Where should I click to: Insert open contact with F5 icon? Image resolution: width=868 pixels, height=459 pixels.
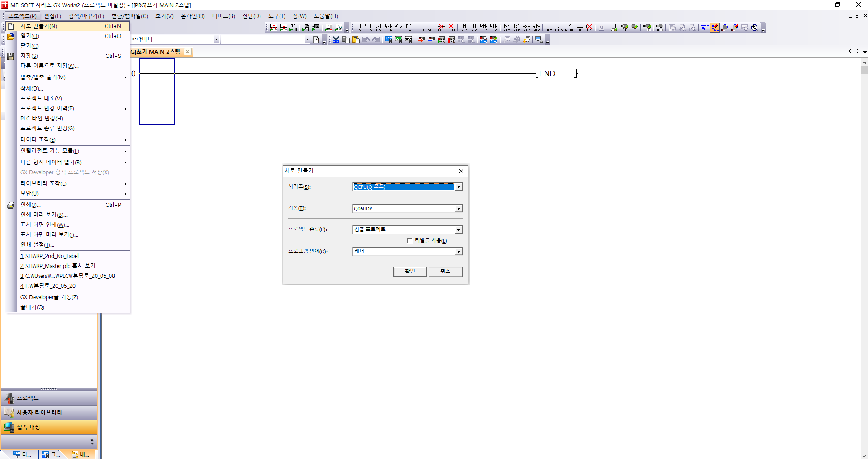[358, 28]
